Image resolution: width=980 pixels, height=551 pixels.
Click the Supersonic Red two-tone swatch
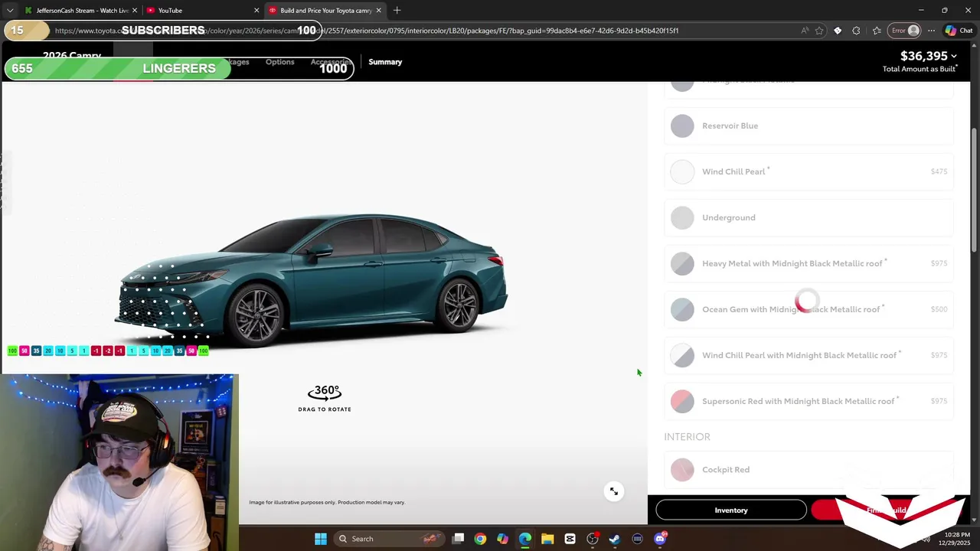pos(682,401)
